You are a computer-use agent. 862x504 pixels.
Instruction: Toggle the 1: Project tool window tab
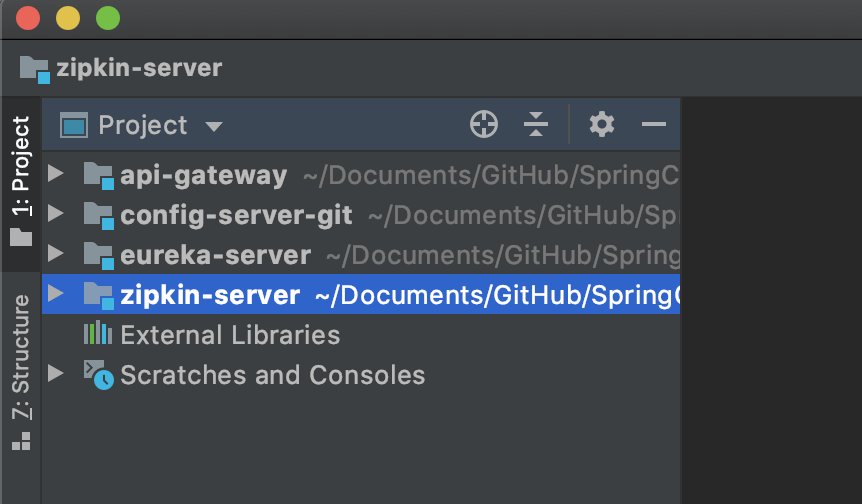click(21, 184)
